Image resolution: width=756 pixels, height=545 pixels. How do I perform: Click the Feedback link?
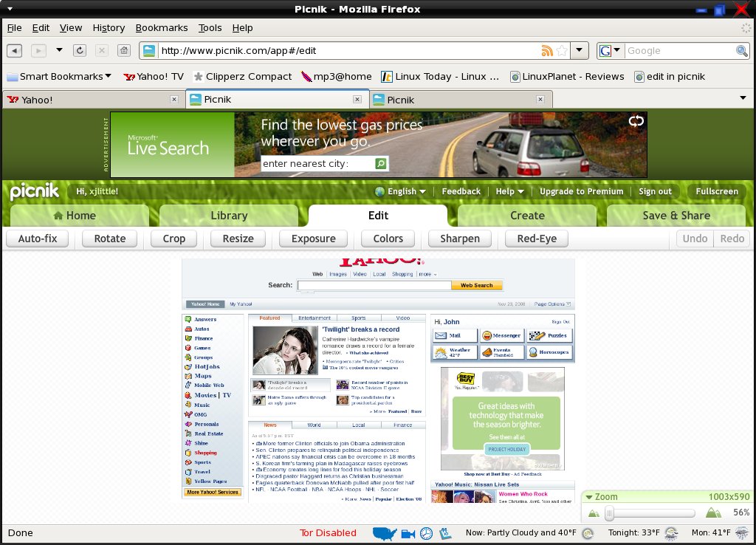pos(461,191)
